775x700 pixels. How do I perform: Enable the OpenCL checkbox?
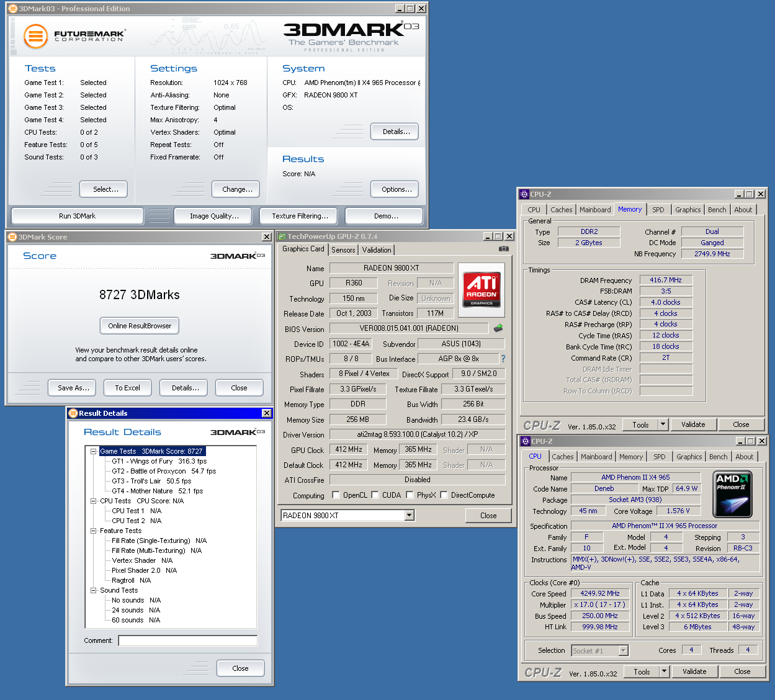pyautogui.click(x=336, y=495)
